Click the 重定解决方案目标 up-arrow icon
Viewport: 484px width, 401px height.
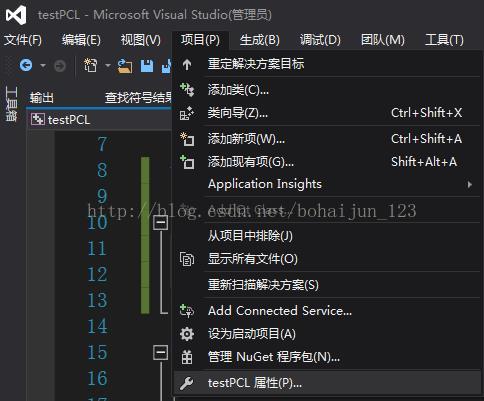(187, 64)
